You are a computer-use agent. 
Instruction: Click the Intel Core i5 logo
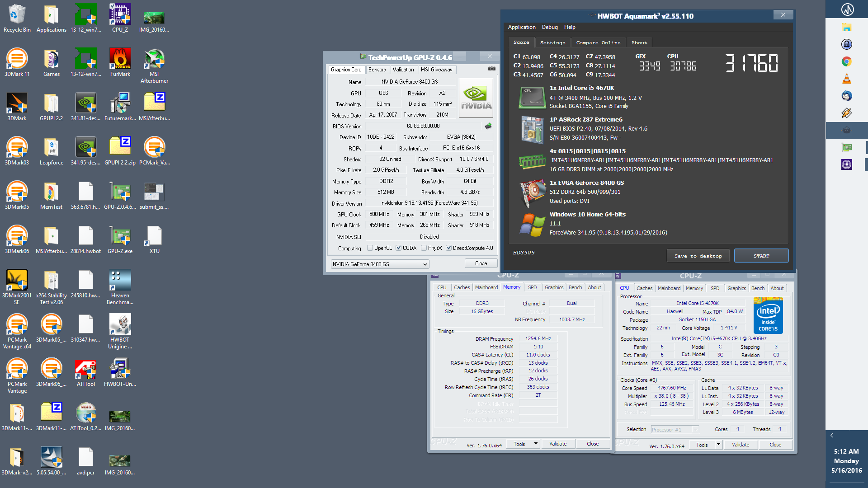pos(768,315)
